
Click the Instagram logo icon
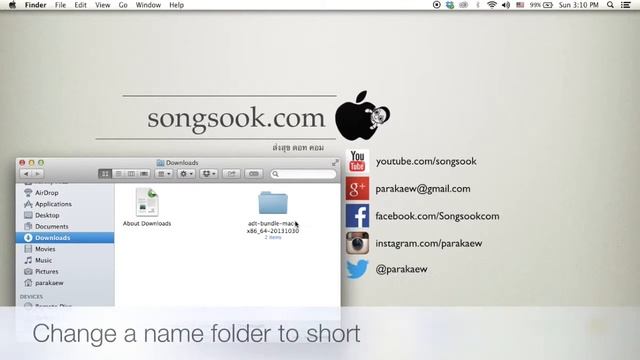(357, 243)
